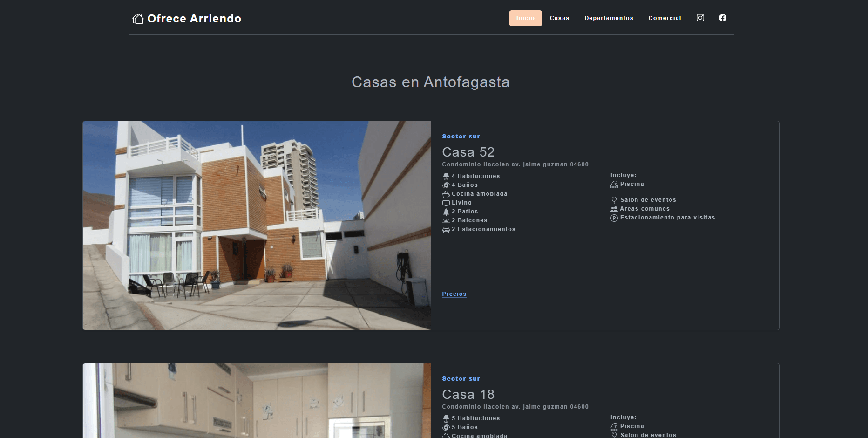
Task: Go to Departamentos in the navigation
Action: 609,18
